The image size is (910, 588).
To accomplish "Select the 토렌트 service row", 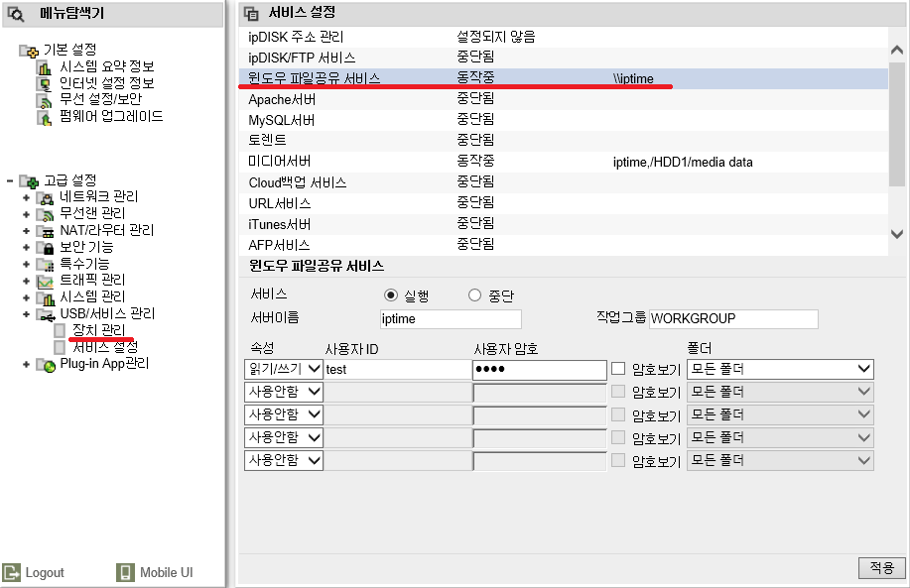I will pos(564,141).
